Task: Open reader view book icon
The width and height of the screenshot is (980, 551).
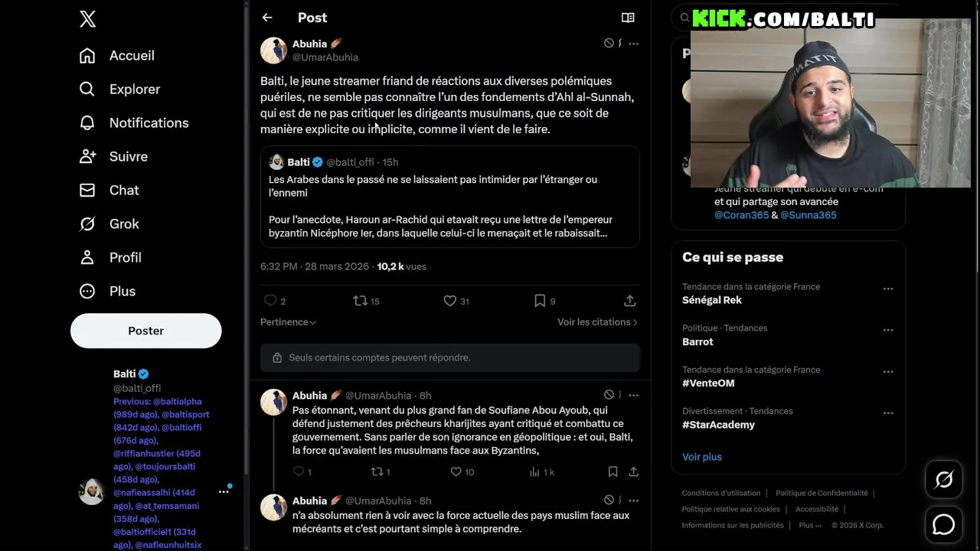Action: coord(628,18)
